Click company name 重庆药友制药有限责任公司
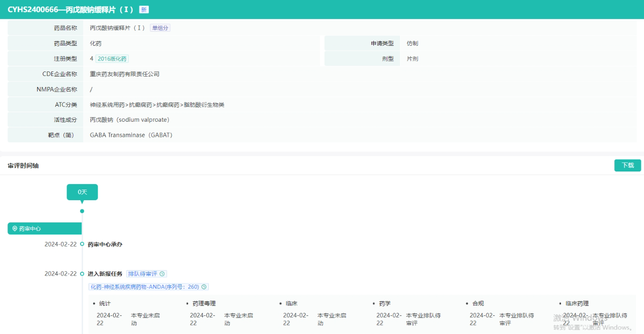 [x=125, y=74]
